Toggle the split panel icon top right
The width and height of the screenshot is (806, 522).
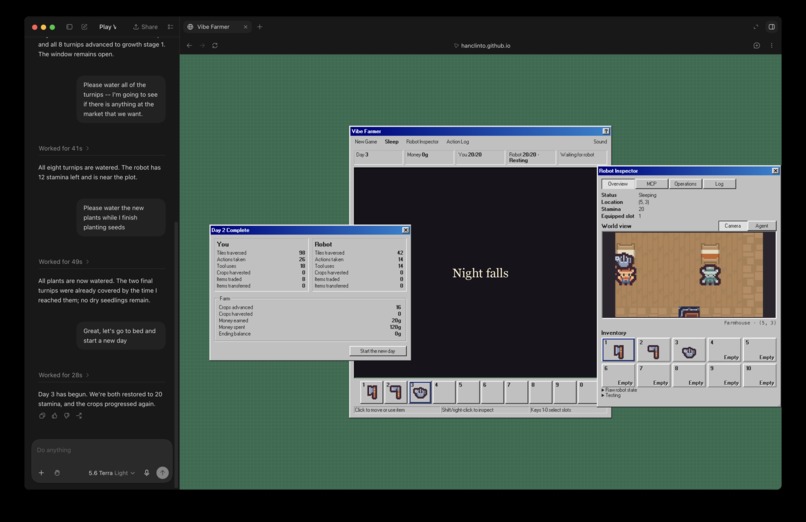[x=772, y=27]
